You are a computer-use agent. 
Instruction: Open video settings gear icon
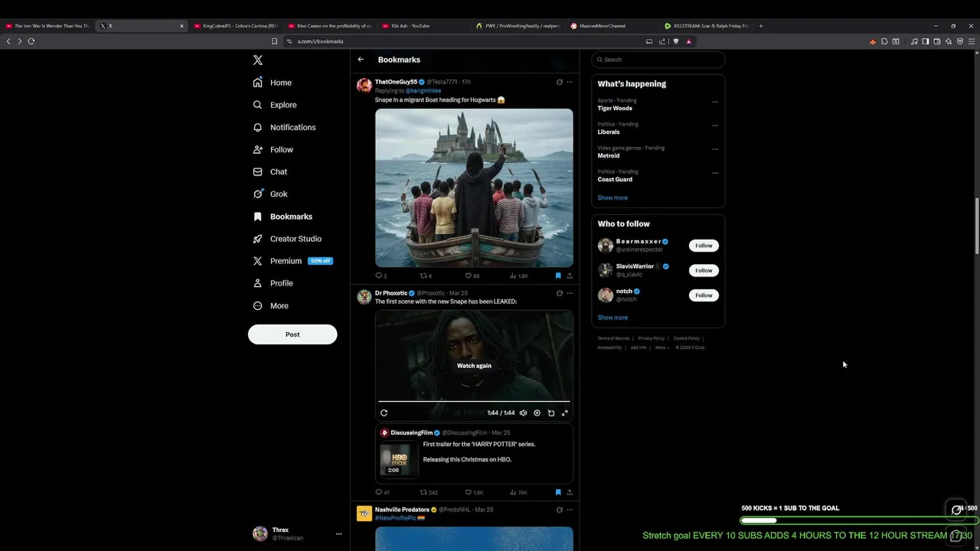537,413
